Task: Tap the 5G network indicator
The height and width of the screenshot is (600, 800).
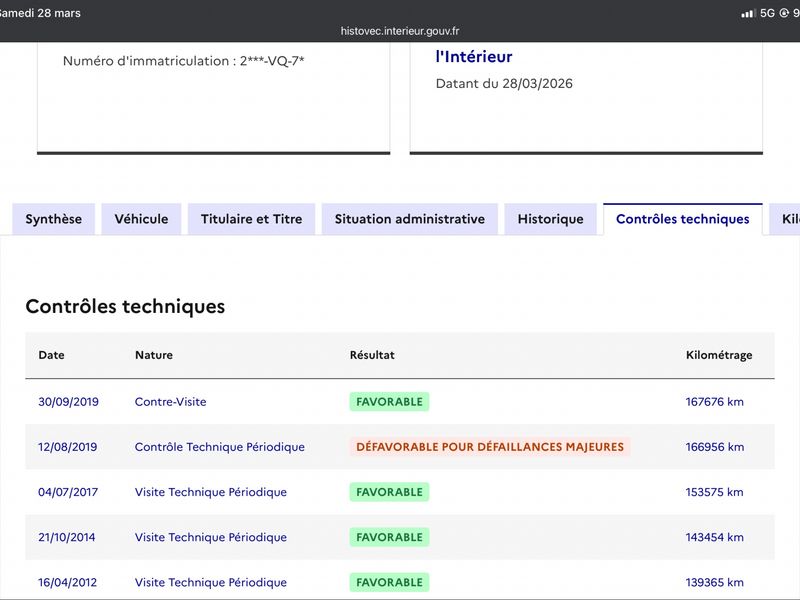Action: pyautogui.click(x=767, y=13)
